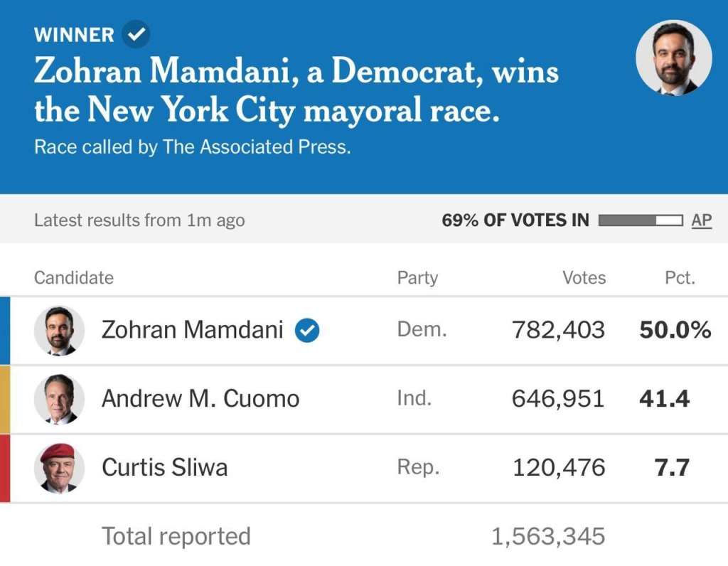Click the large winner portrait in blue banner
Image resolution: width=728 pixels, height=566 pixels.
(673, 58)
